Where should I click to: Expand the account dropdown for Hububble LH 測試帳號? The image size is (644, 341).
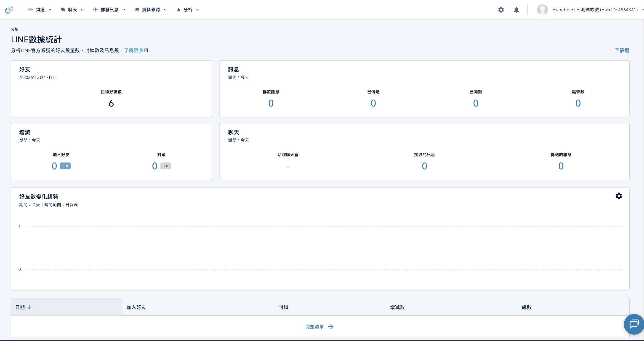pos(641,10)
